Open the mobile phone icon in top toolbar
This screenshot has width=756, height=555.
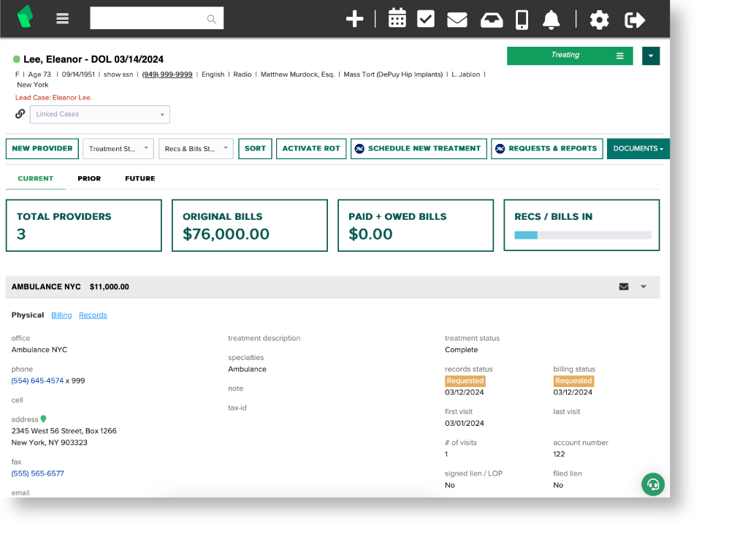[x=522, y=18]
